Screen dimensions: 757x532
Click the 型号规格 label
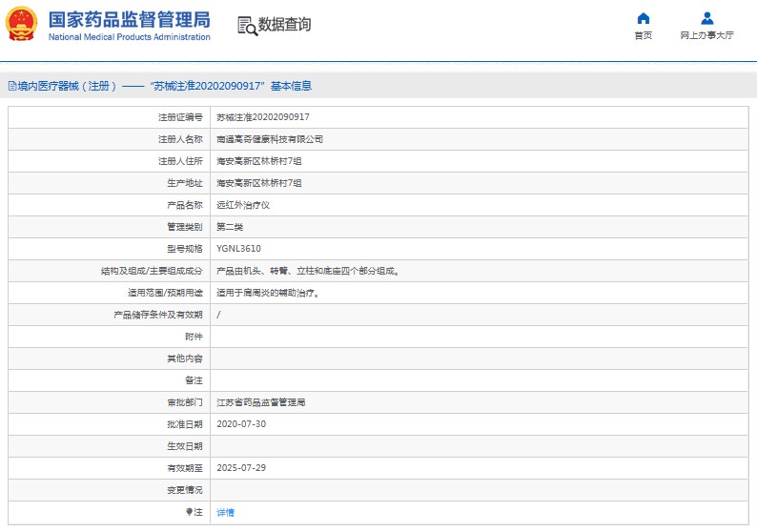pyautogui.click(x=185, y=249)
